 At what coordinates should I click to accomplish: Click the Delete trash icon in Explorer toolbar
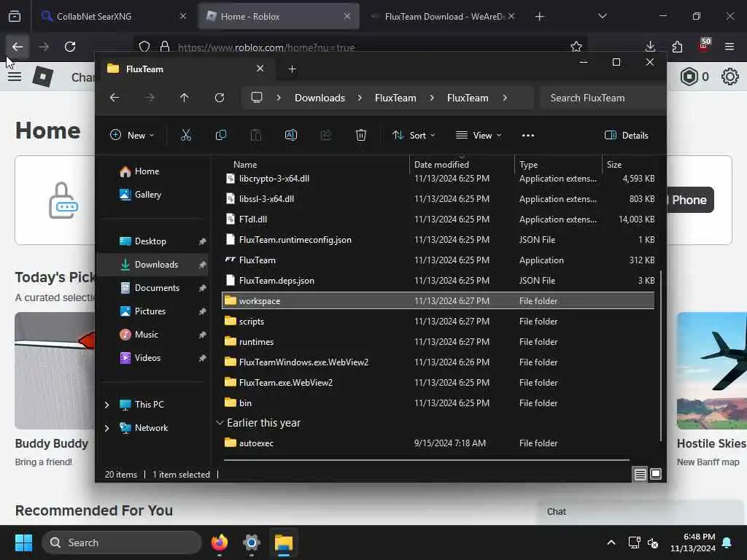tap(361, 135)
